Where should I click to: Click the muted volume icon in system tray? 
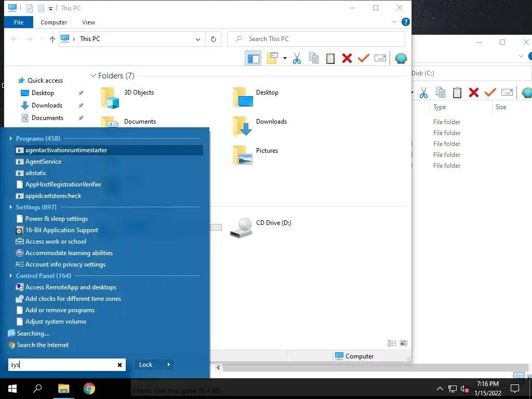coord(465,389)
